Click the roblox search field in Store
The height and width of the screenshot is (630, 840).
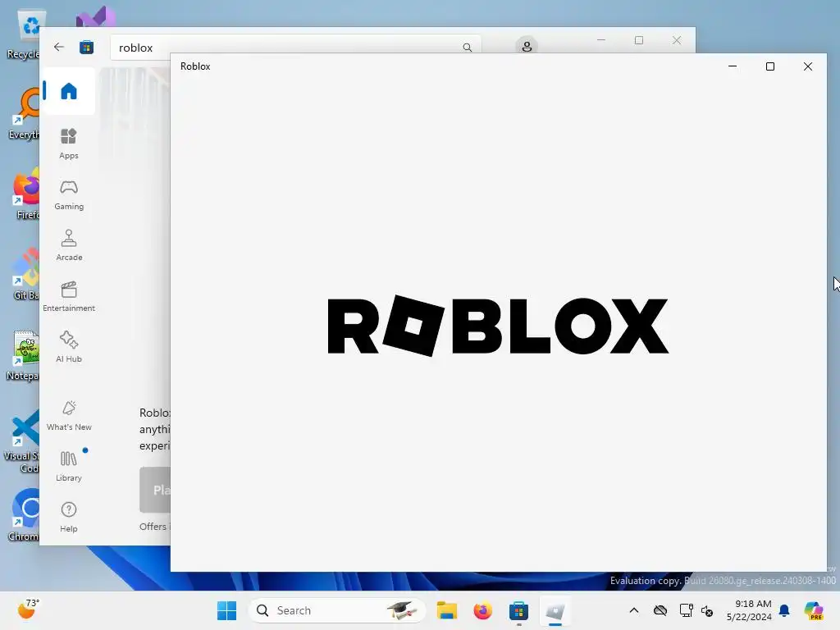point(295,47)
